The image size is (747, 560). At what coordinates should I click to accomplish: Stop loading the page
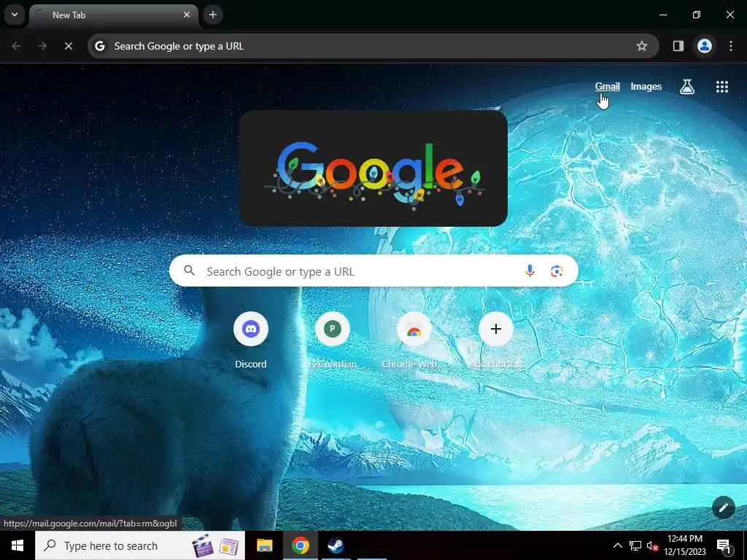click(69, 46)
